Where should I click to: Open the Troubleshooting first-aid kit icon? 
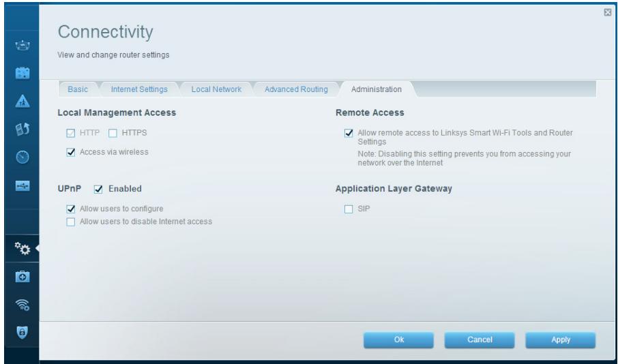[x=23, y=277]
